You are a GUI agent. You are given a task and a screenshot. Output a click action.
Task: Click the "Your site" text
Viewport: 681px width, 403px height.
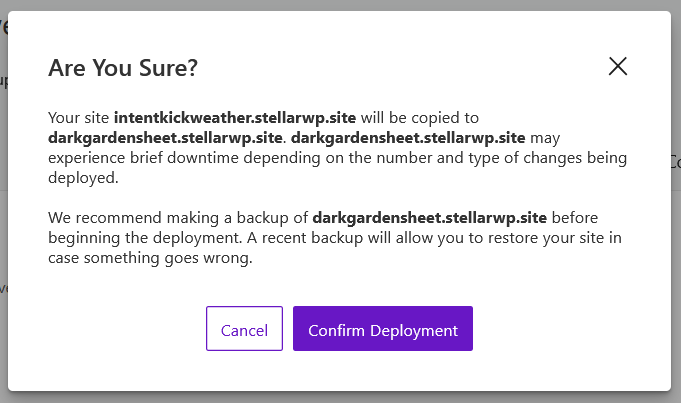click(79, 117)
